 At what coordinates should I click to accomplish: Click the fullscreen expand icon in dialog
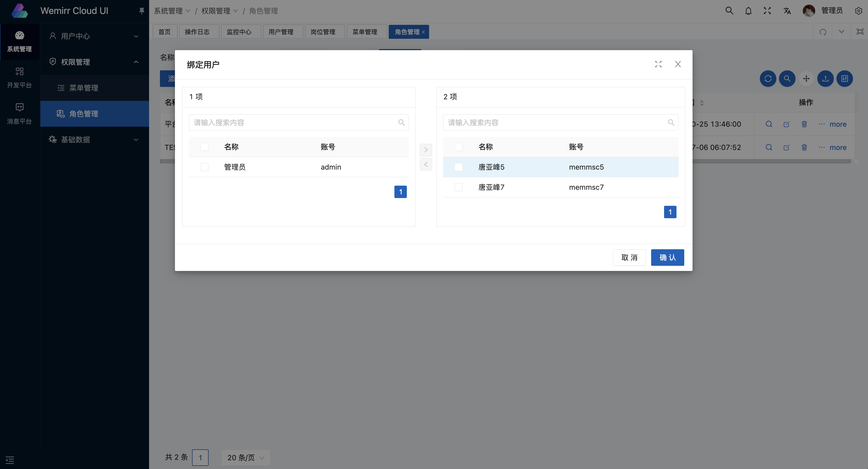click(658, 64)
